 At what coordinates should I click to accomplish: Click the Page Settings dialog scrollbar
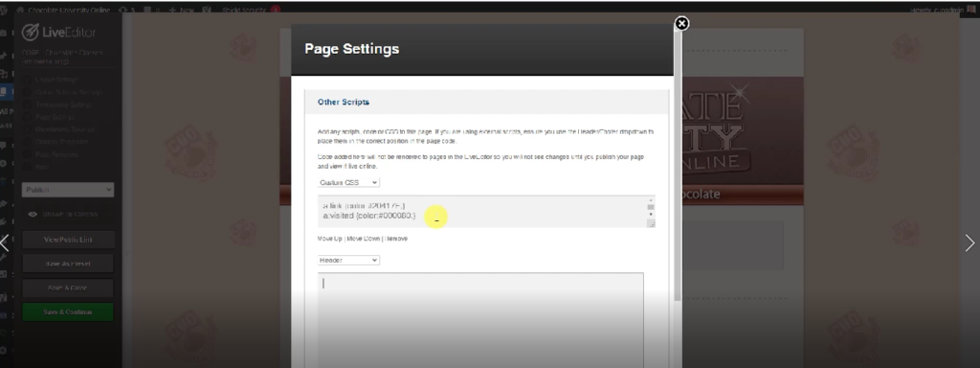coord(678,166)
